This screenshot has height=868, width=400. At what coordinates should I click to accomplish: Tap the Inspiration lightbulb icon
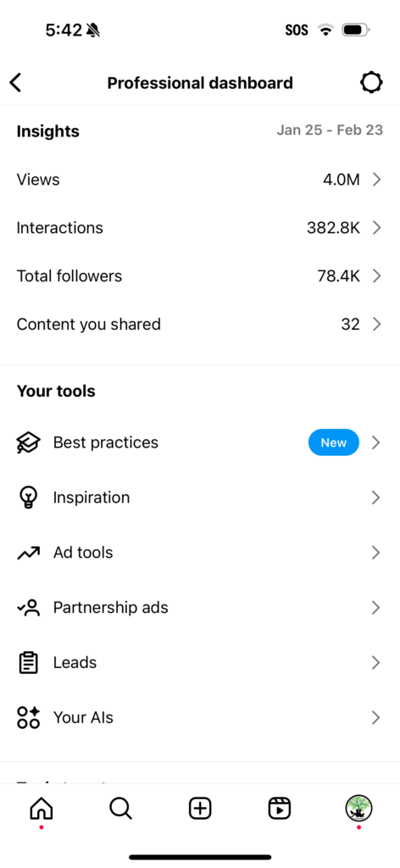pyautogui.click(x=28, y=498)
